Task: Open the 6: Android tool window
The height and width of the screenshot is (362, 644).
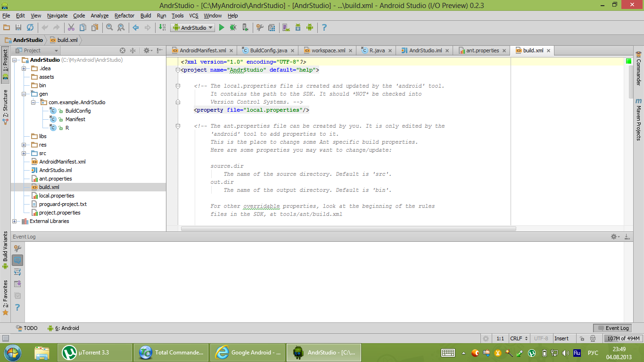Action: [x=63, y=328]
